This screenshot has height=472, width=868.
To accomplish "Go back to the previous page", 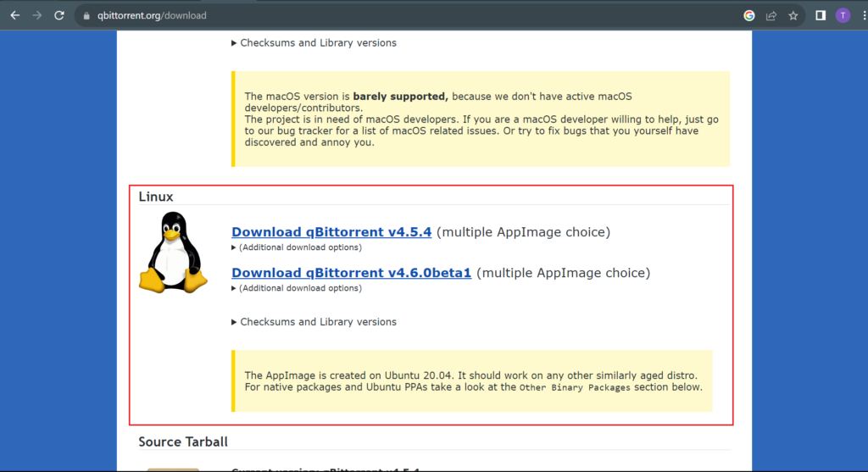I will click(15, 15).
